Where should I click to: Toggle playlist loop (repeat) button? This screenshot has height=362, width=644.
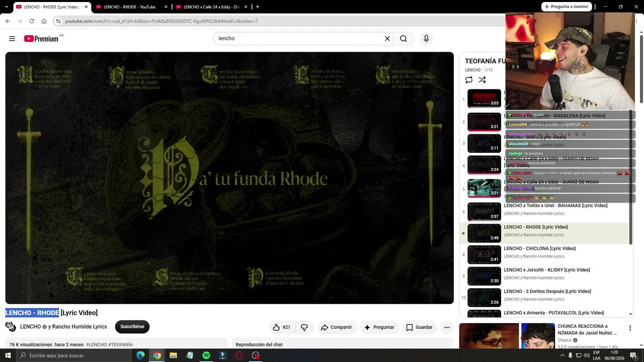469,80
